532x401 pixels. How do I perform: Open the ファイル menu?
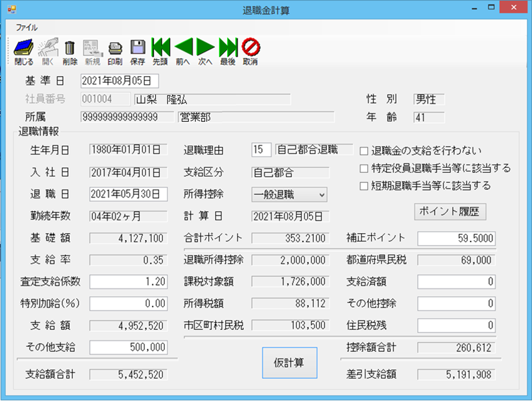coord(26,28)
